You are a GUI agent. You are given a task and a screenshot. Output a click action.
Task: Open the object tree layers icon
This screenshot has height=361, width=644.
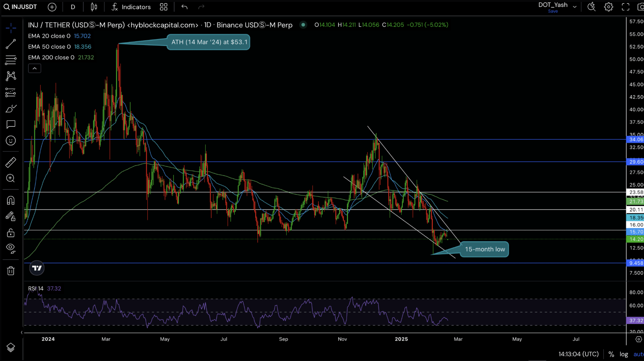tap(11, 347)
